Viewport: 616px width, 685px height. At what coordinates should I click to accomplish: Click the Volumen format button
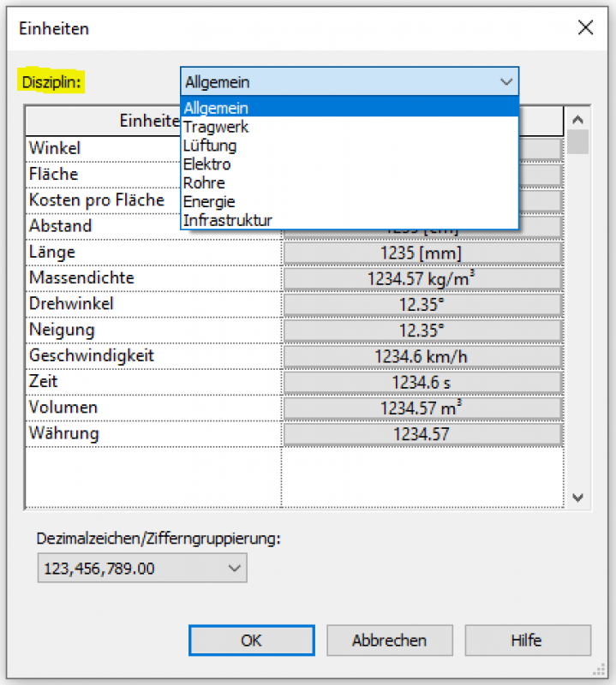coord(422,408)
